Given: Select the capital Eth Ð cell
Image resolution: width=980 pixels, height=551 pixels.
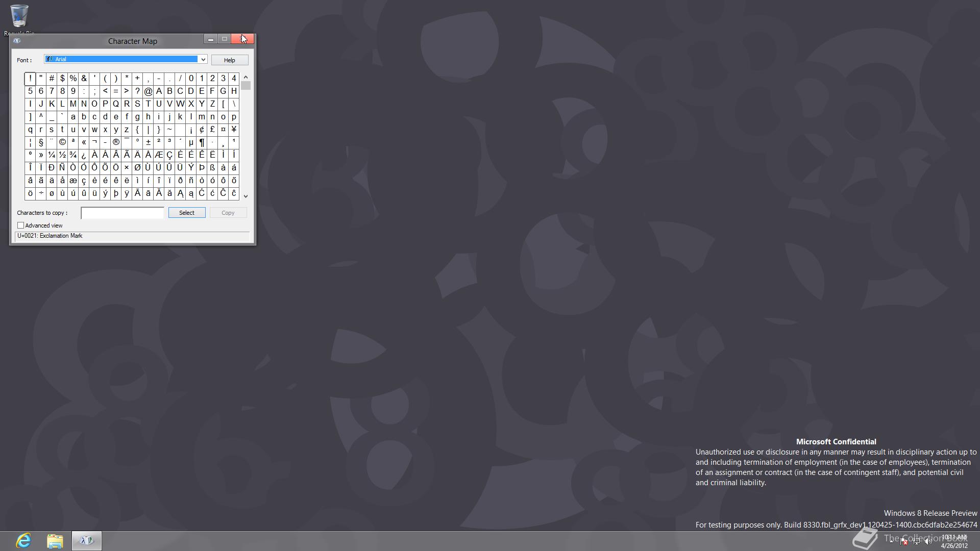Looking at the screenshot, I should tap(52, 168).
